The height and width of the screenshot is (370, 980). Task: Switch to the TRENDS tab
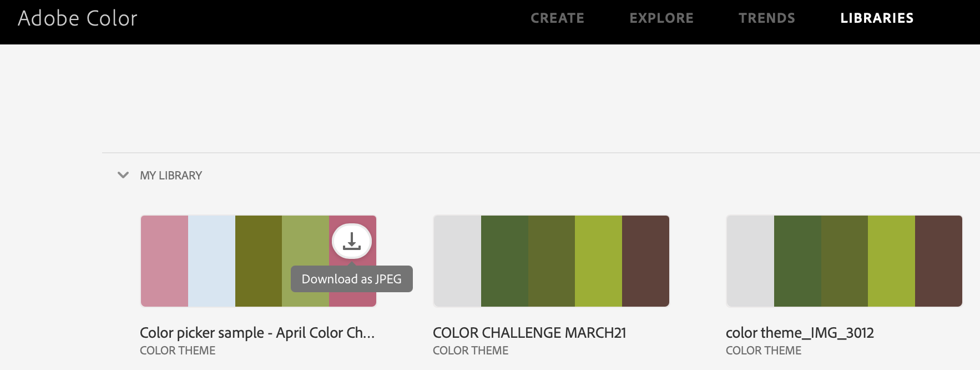click(767, 18)
